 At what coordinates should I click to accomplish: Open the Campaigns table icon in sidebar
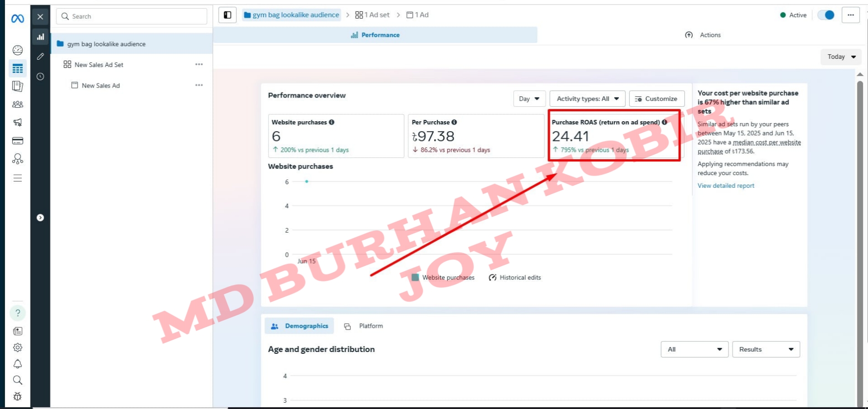coord(17,69)
